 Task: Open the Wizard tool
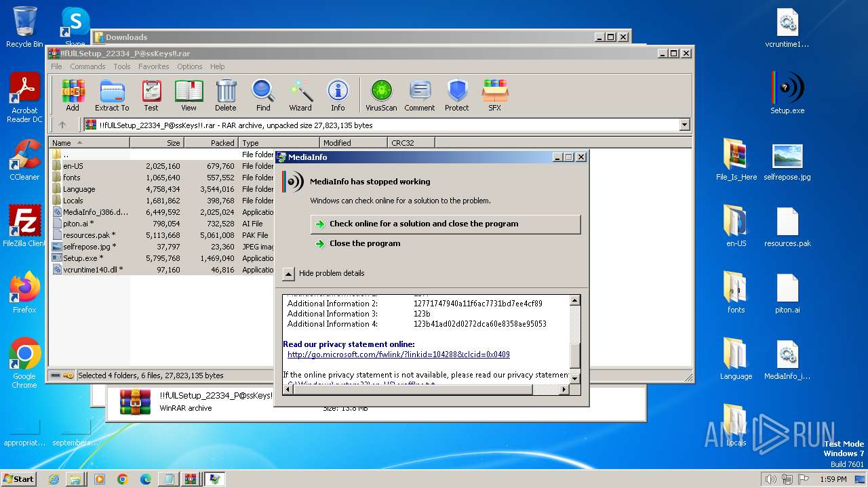coord(300,95)
